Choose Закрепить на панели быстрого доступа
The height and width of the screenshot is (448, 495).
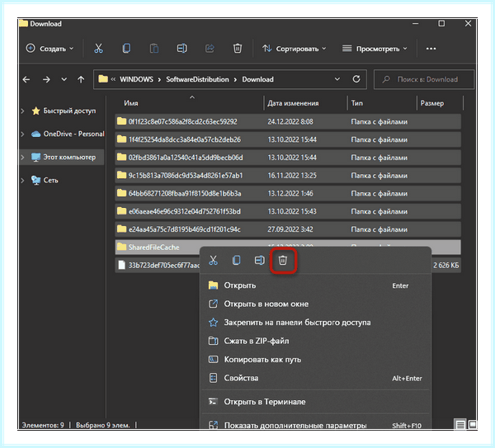pyautogui.click(x=315, y=323)
